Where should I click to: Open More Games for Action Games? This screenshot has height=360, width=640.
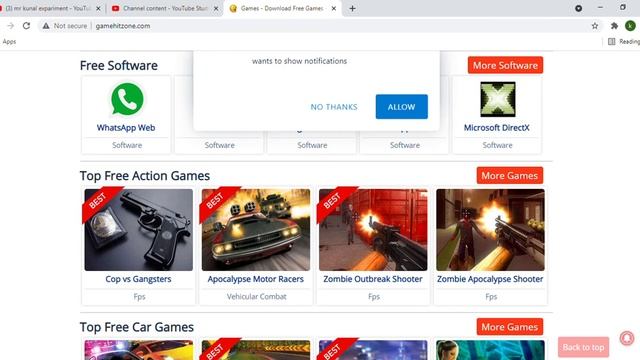(x=509, y=176)
